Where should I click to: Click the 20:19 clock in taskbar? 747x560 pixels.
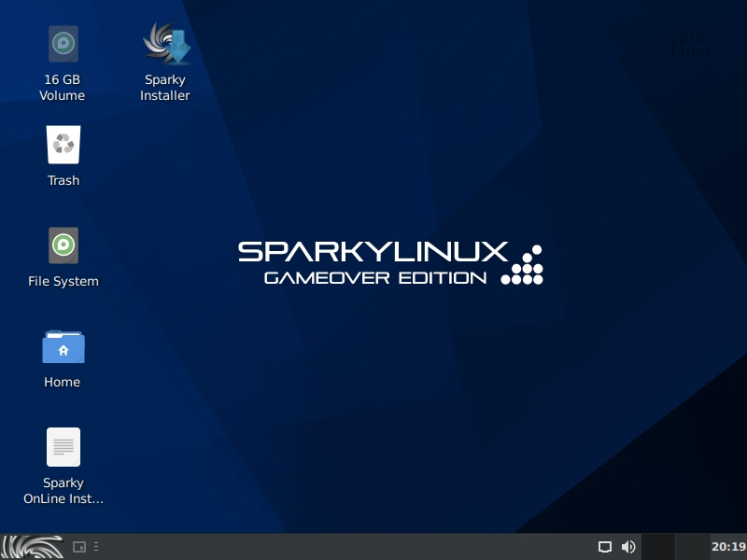pyautogui.click(x=729, y=547)
